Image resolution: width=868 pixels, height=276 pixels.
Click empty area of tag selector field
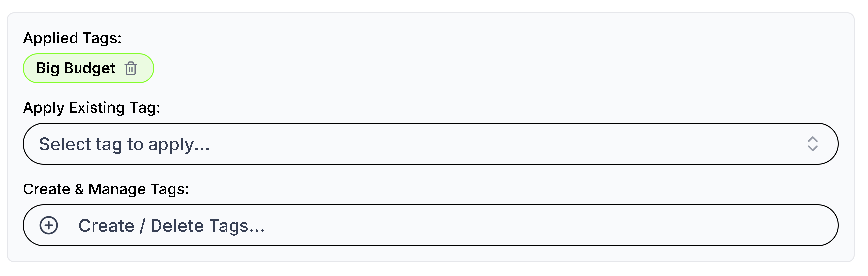tap(497, 144)
